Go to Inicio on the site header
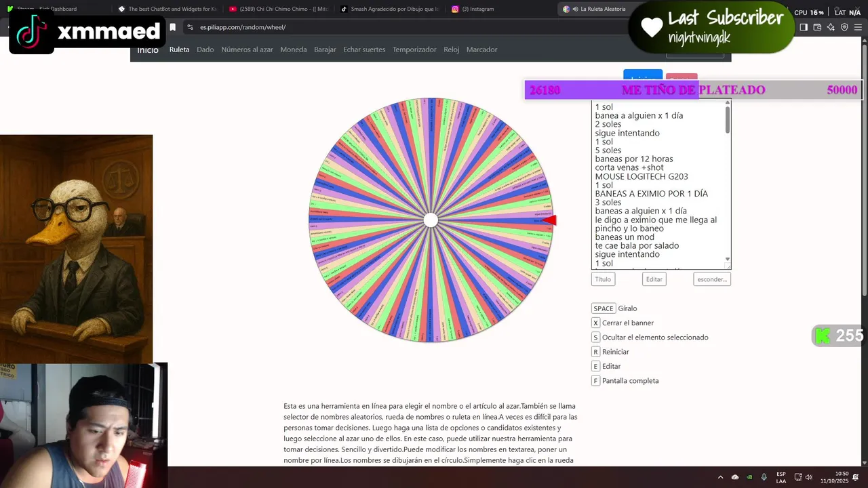Screen dimensions: 868x488 point(148,49)
